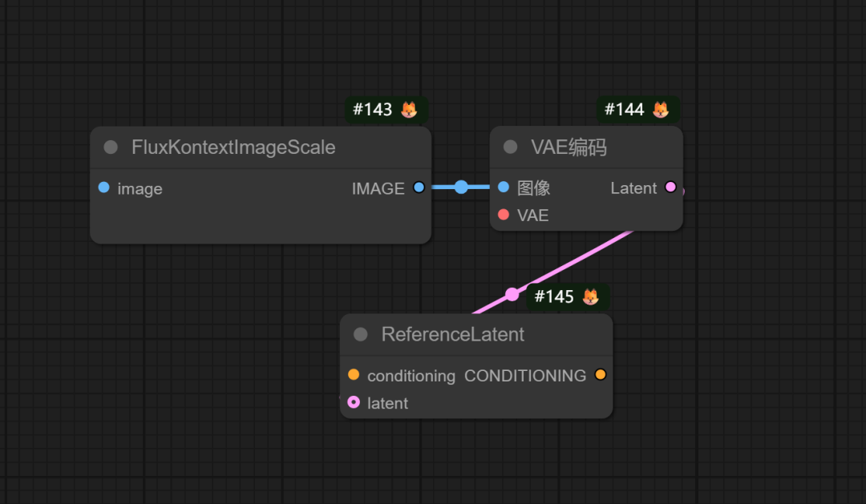Click the FluxKontextImageScale node title
866x504 pixels.
point(233,147)
